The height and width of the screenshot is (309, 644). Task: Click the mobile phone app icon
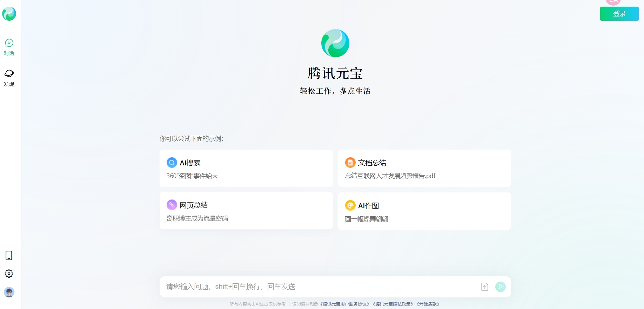coord(9,255)
